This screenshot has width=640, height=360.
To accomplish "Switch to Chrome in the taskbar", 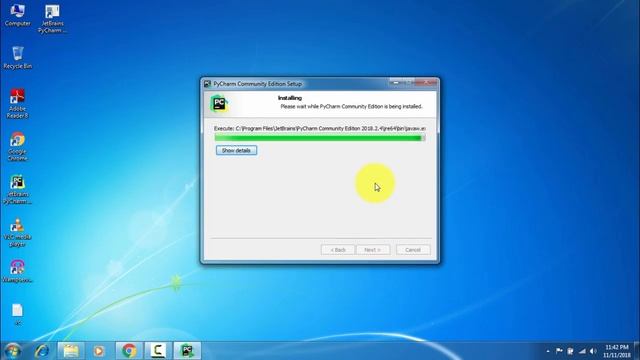I will pyautogui.click(x=129, y=351).
